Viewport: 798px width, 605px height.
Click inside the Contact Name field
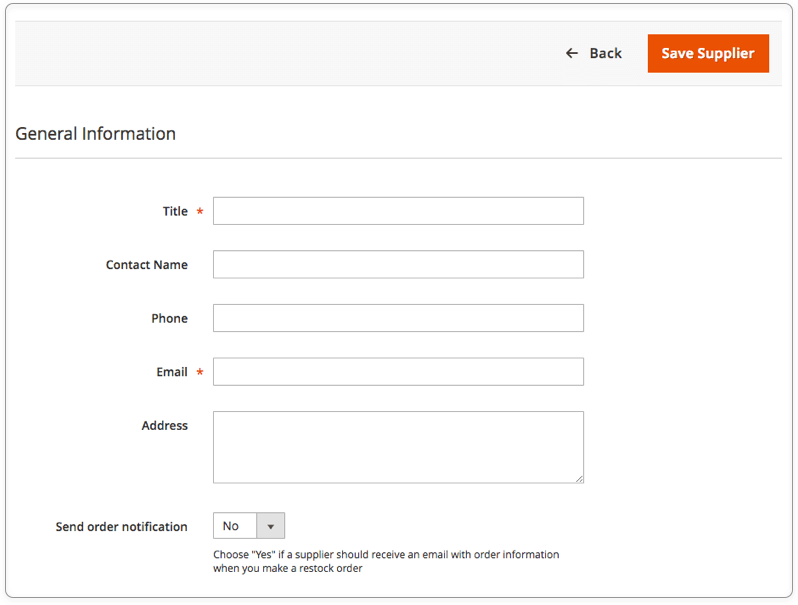(398, 264)
